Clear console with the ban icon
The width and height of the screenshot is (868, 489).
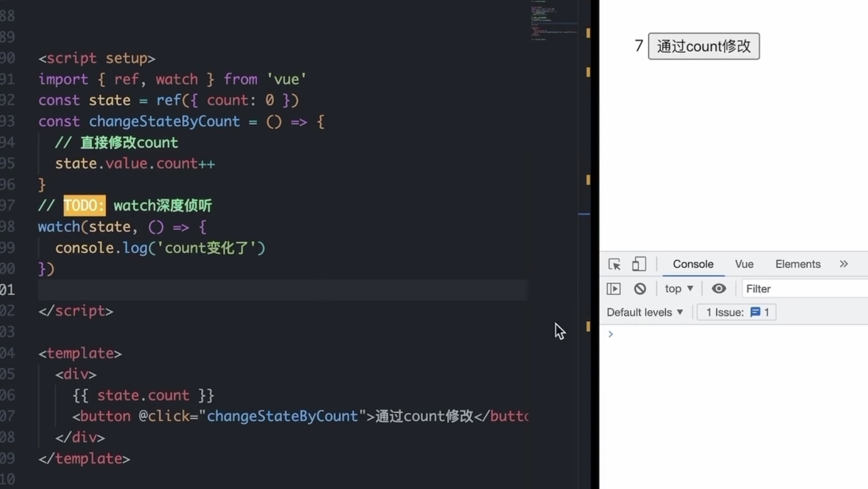[640, 289]
